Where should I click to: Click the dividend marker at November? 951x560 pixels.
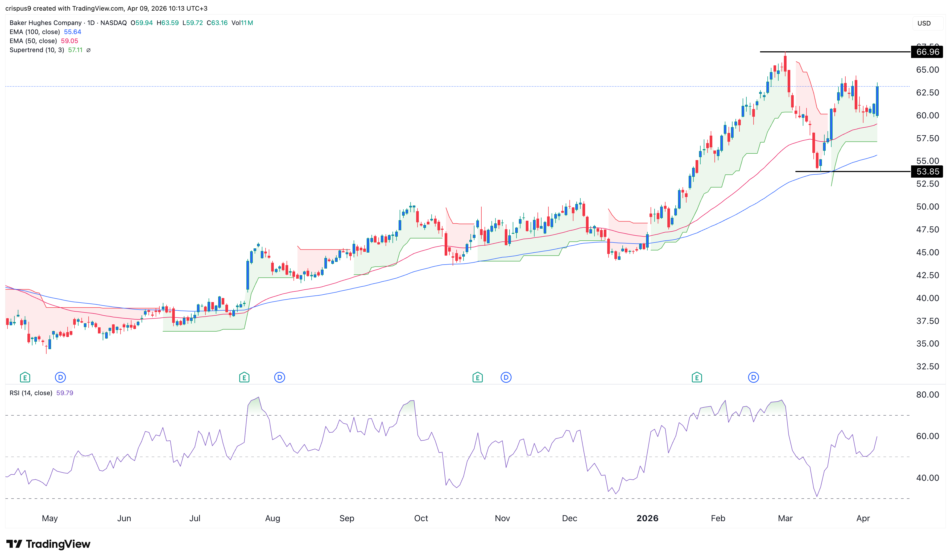[506, 377]
